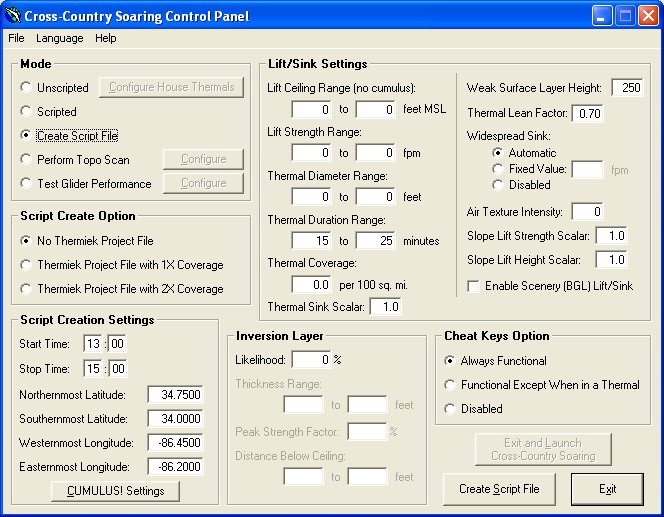The width and height of the screenshot is (664, 517).
Task: Click the Slope Lift Strength Scalar field
Action: tap(611, 235)
